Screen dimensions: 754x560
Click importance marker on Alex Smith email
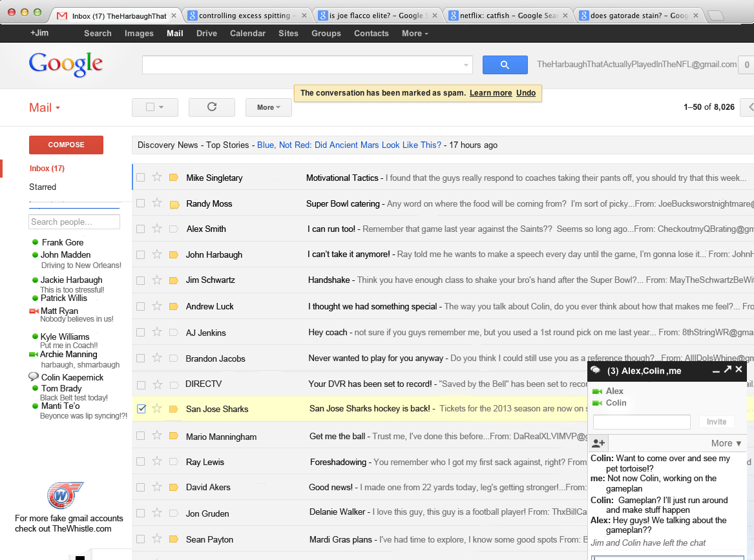coord(174,229)
